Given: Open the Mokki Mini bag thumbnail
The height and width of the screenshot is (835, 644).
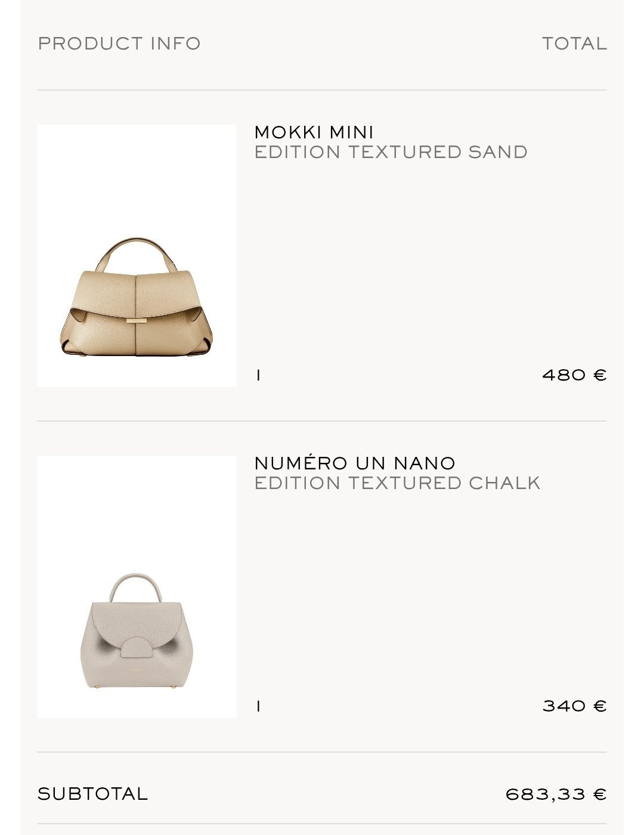Looking at the screenshot, I should pos(137,256).
